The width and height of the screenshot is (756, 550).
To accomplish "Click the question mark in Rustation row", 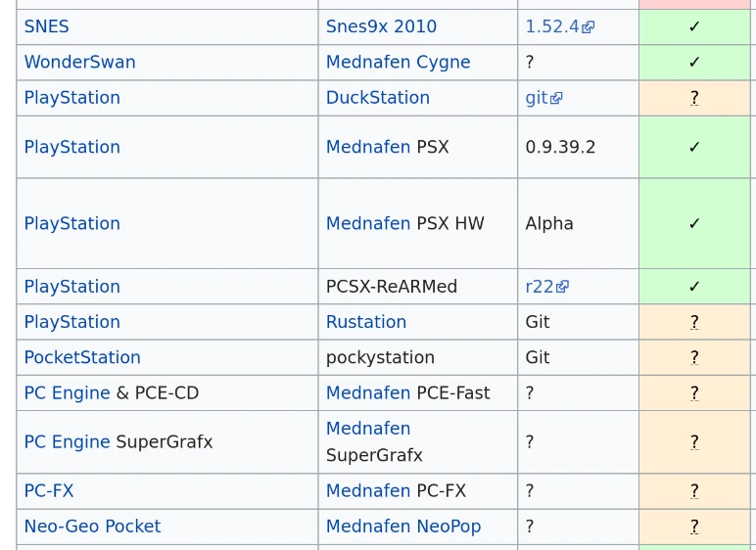I will pos(694,322).
